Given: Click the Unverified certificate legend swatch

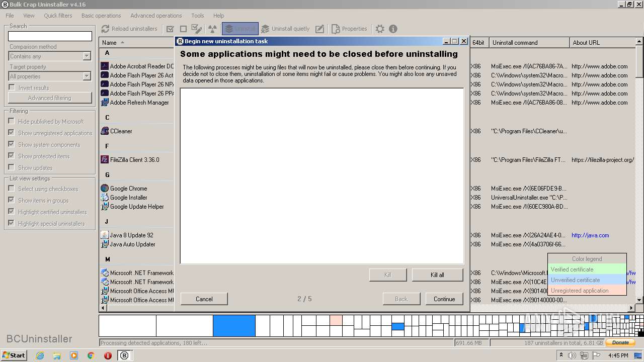Looking at the screenshot, I should [587, 280].
